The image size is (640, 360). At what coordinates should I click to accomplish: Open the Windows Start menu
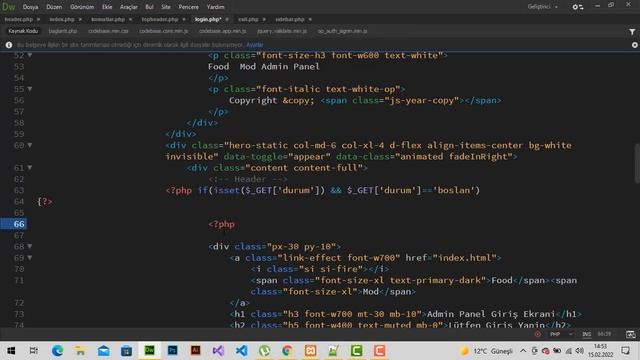click(x=11, y=351)
